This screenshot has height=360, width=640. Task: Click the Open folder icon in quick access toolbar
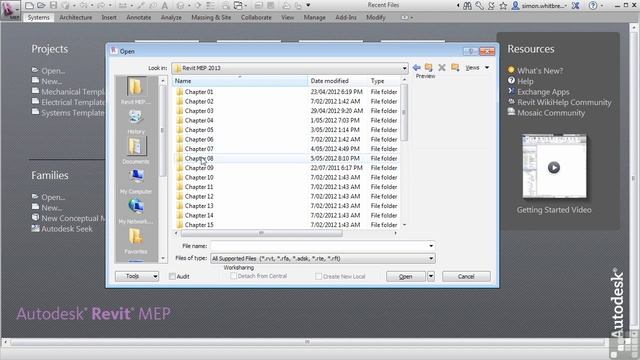pyautogui.click(x=41, y=5)
